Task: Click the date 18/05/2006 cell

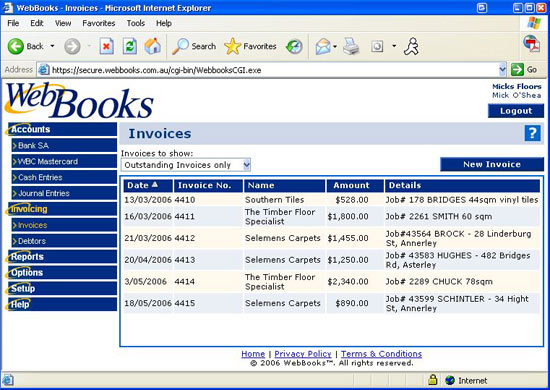Action: (148, 303)
